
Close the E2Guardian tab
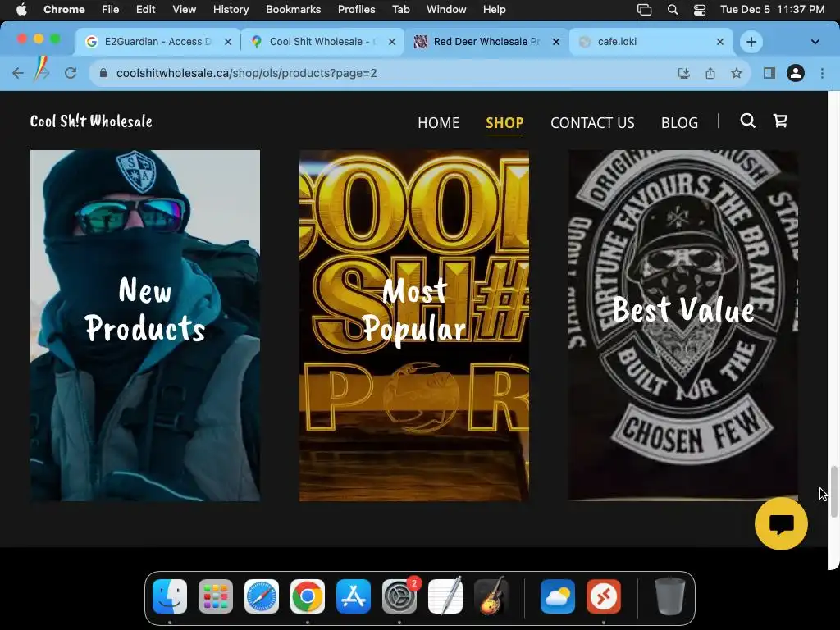[228, 42]
